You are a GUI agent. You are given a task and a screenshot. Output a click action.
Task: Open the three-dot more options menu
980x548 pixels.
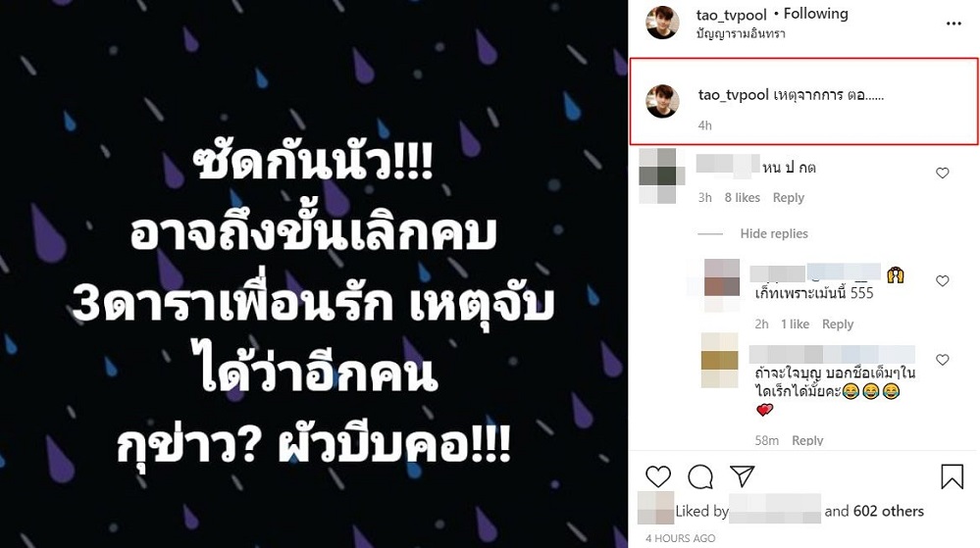click(x=954, y=24)
